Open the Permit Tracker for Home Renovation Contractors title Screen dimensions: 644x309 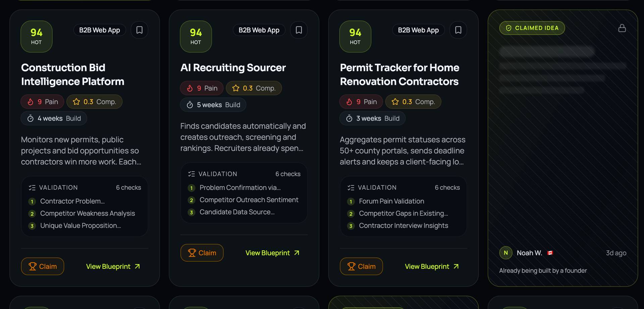pyautogui.click(x=399, y=74)
